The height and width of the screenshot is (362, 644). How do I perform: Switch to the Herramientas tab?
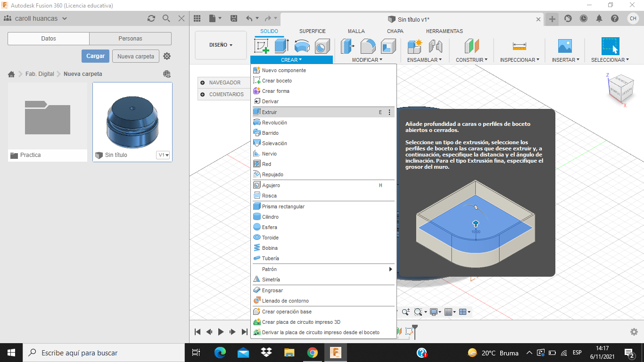(445, 31)
